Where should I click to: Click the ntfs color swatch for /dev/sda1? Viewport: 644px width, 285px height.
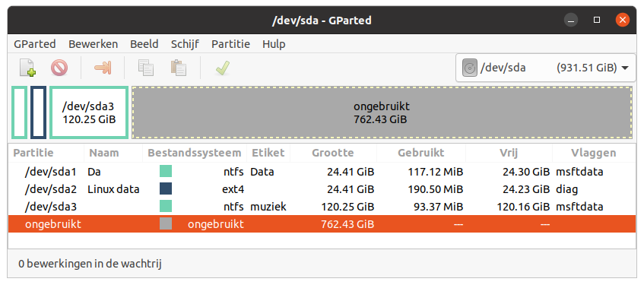point(166,171)
